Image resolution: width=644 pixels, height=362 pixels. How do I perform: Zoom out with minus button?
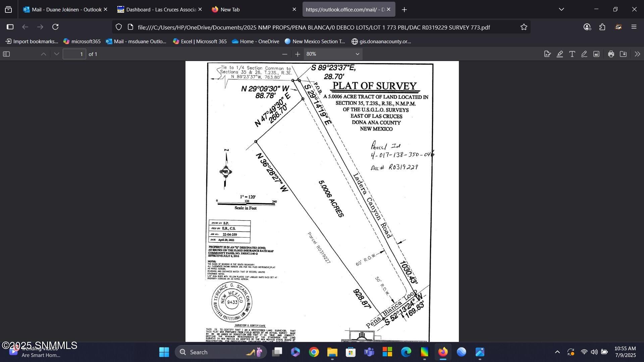click(284, 54)
